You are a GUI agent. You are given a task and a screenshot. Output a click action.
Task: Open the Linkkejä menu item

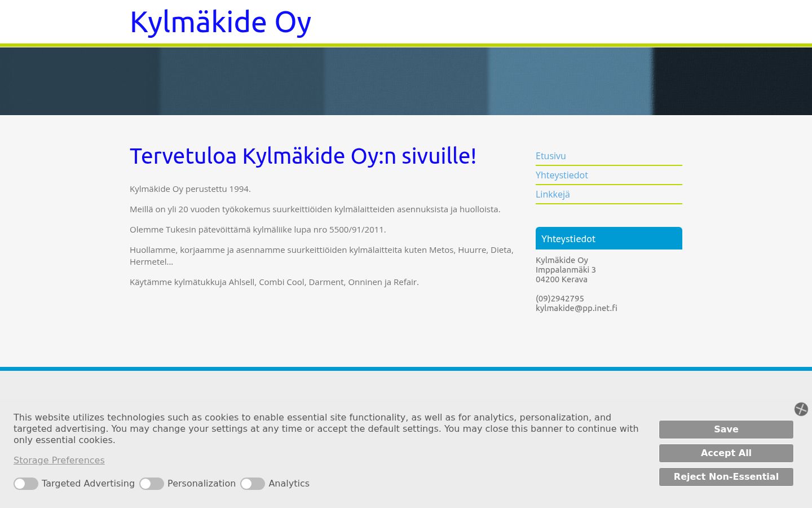(x=553, y=194)
